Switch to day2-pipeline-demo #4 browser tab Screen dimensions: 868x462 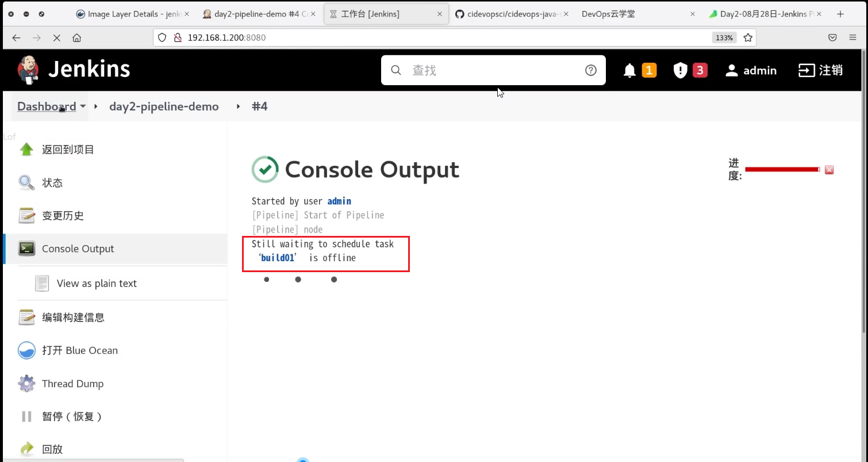pos(259,14)
